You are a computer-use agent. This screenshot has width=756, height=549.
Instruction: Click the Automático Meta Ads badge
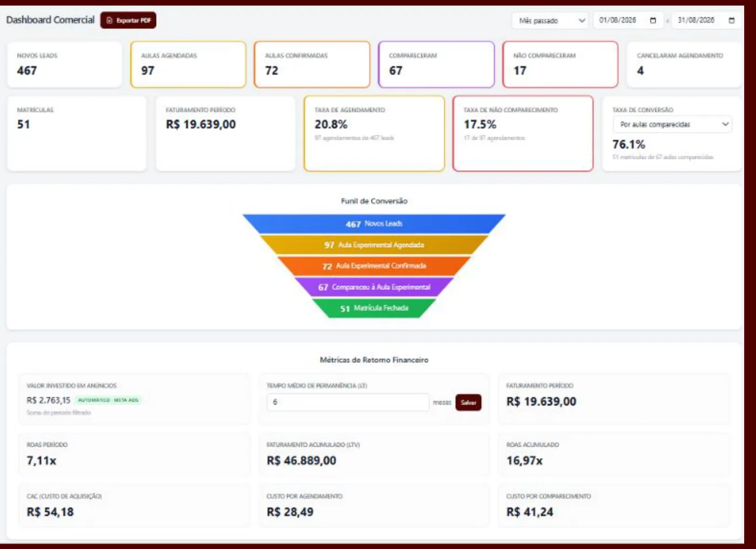(108, 400)
